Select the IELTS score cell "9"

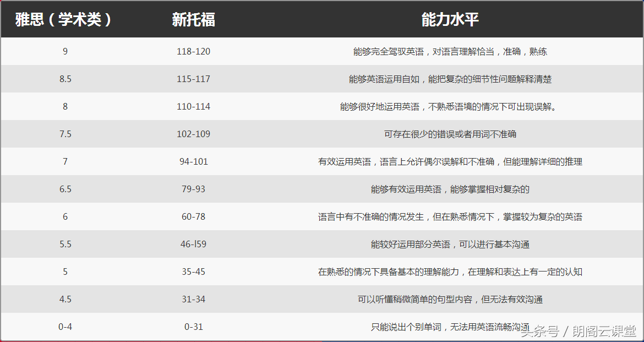[66, 51]
